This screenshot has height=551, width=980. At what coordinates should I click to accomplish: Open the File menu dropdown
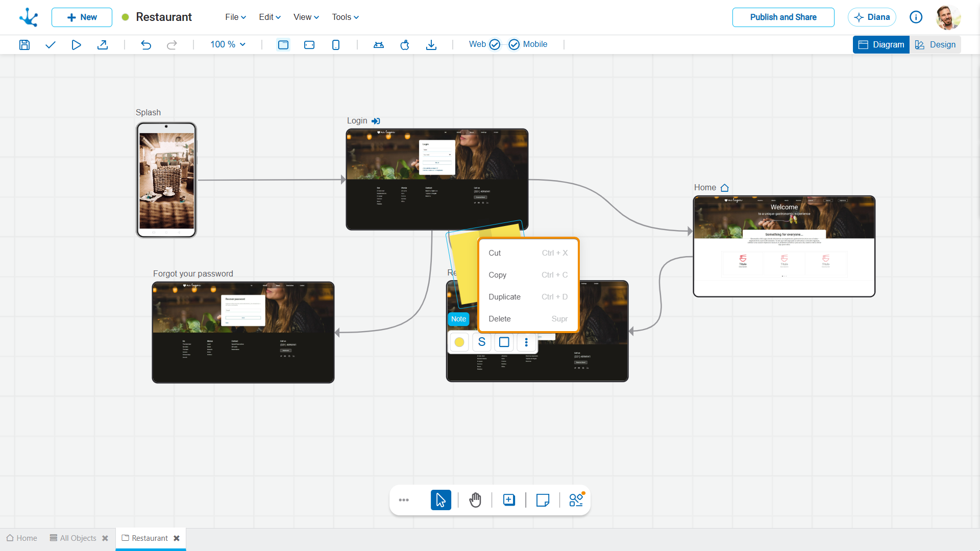(x=236, y=17)
